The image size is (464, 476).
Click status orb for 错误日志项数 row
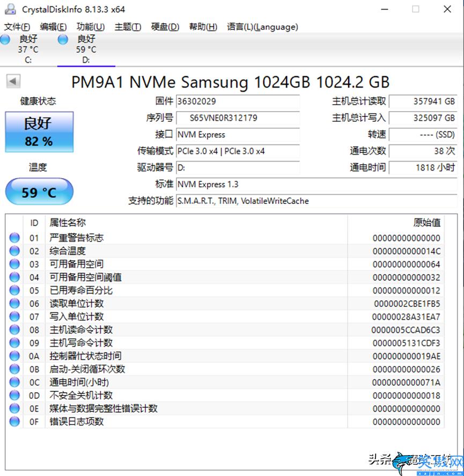14,422
